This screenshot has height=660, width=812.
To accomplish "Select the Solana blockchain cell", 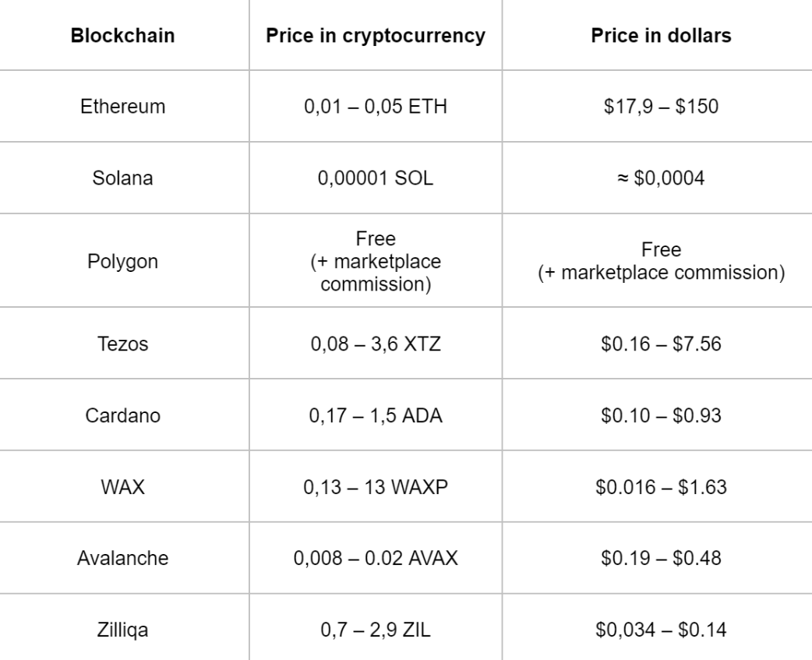I will [x=123, y=177].
